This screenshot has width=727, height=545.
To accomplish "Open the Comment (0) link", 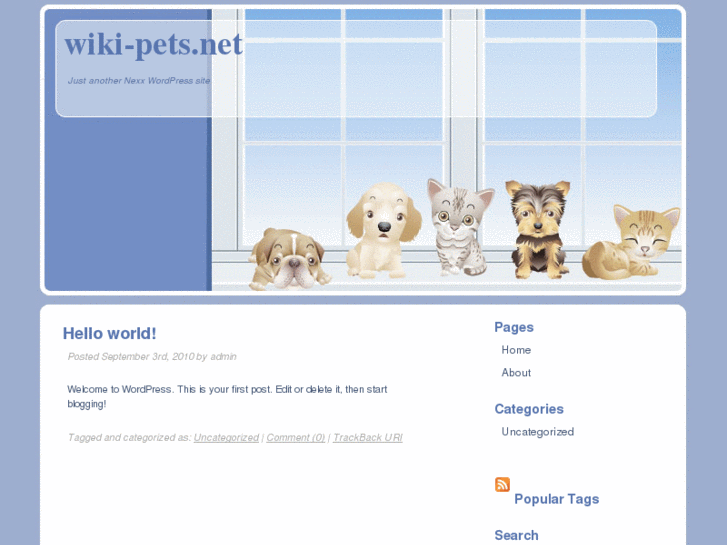I will tap(296, 437).
